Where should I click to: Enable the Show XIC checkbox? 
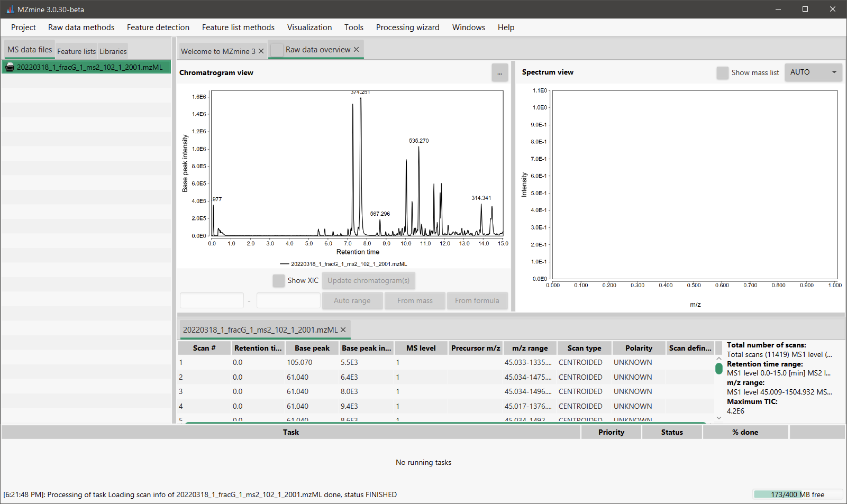click(x=279, y=281)
